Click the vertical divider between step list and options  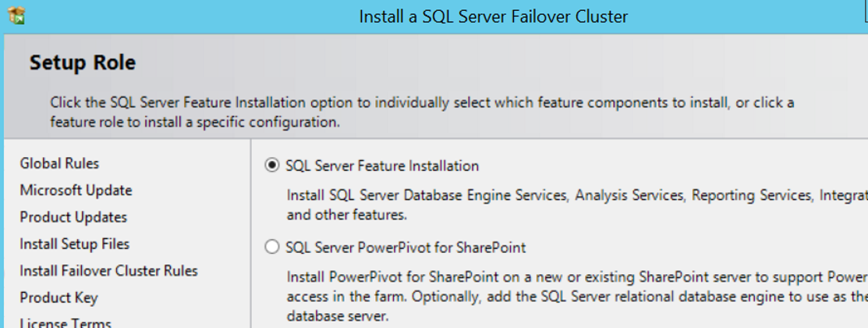click(251, 234)
